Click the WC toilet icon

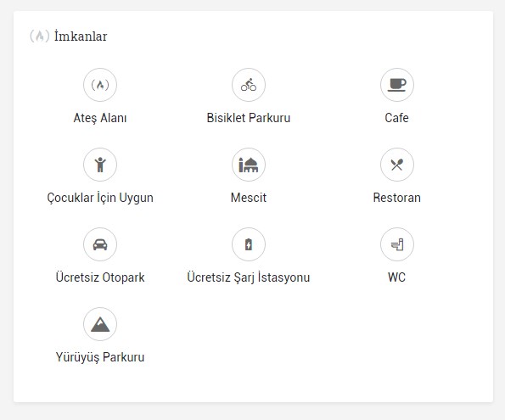click(397, 244)
